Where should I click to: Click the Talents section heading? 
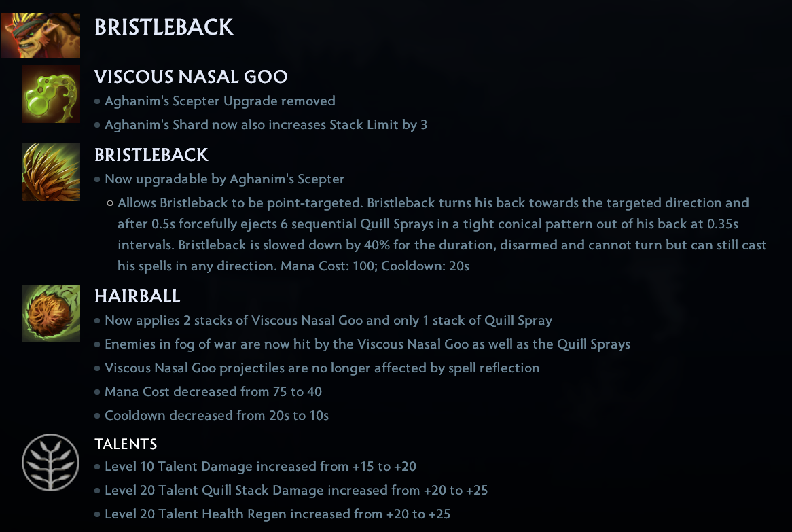click(x=126, y=444)
